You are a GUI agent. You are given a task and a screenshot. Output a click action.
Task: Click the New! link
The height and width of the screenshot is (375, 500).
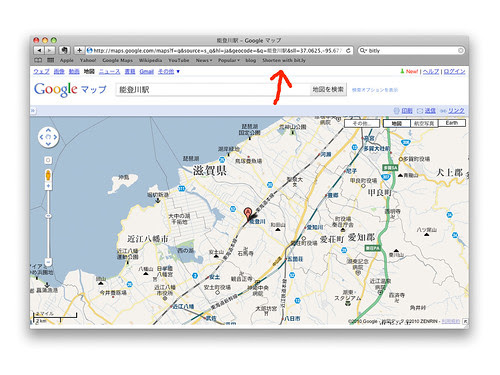coord(412,71)
